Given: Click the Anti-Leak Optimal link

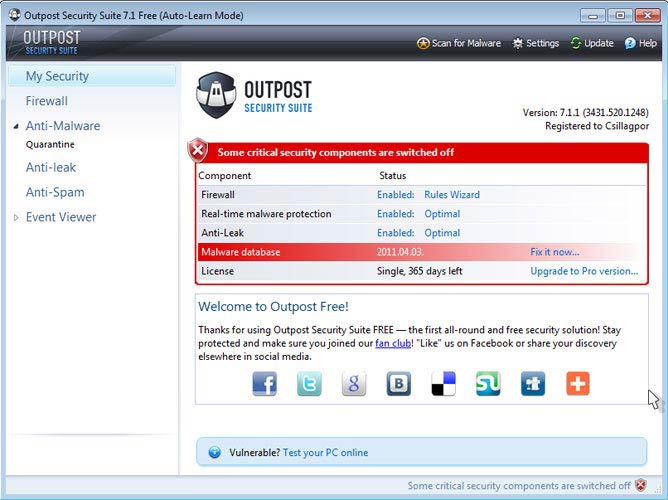Looking at the screenshot, I should (x=442, y=233).
